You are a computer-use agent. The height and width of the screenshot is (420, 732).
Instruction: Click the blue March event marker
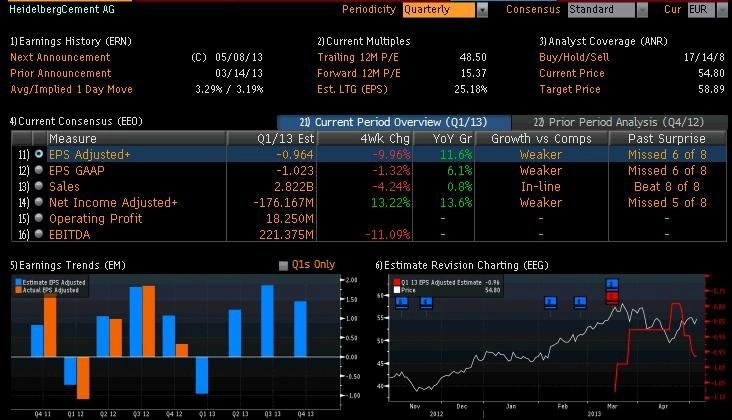point(612,284)
